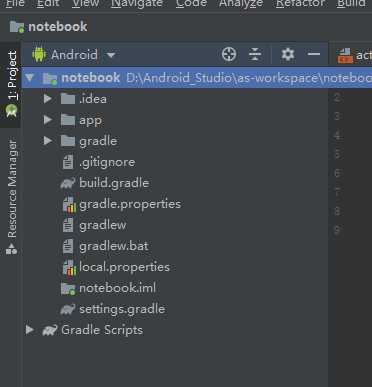Collapse the notebook root node
Image resolution: width=372 pixels, height=387 pixels.
pos(30,78)
